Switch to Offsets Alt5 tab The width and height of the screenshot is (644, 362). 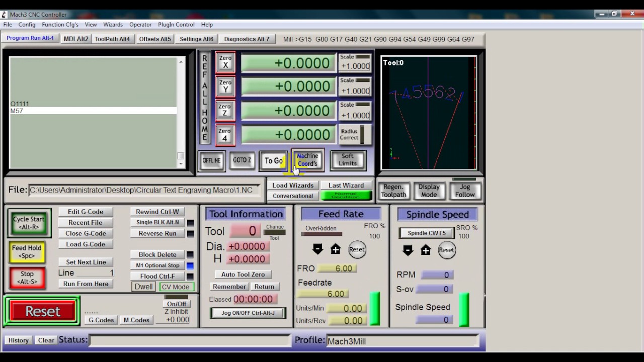click(155, 39)
